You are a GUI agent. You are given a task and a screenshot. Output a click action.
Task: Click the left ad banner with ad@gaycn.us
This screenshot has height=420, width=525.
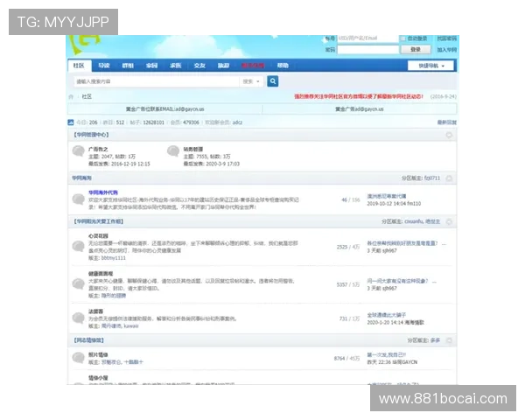(165, 109)
